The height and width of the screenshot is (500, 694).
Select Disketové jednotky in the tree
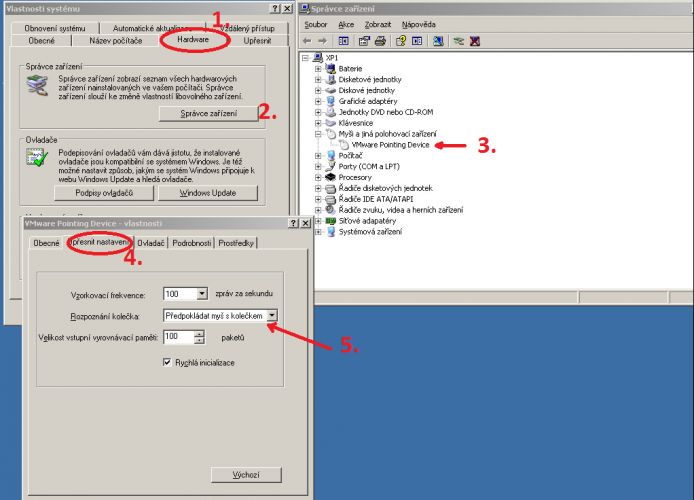tap(370, 80)
